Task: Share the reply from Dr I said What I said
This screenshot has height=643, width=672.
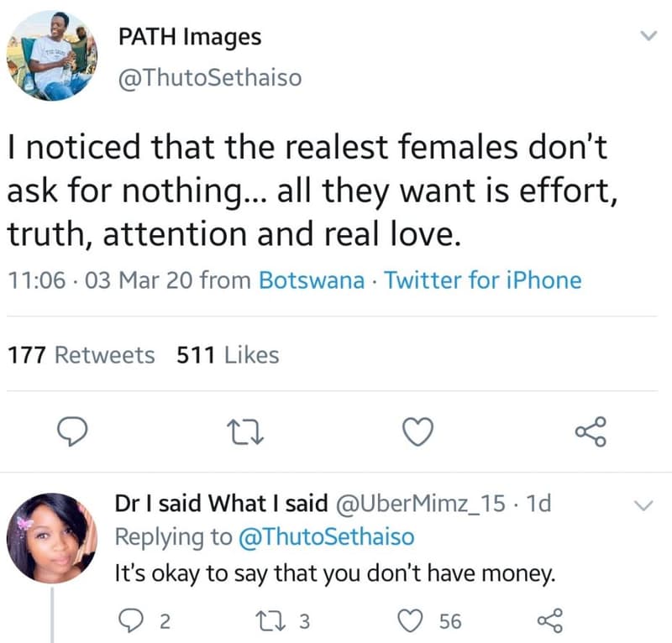Action: pos(550,621)
